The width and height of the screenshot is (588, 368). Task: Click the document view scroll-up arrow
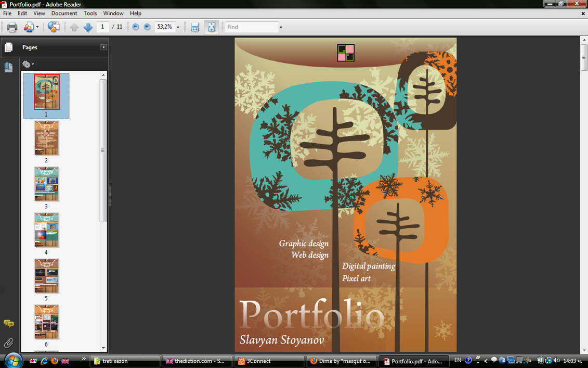click(584, 40)
